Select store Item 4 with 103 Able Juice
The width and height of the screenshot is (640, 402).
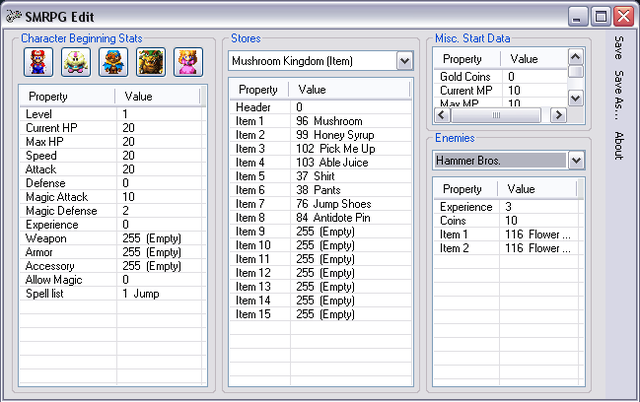[320, 162]
